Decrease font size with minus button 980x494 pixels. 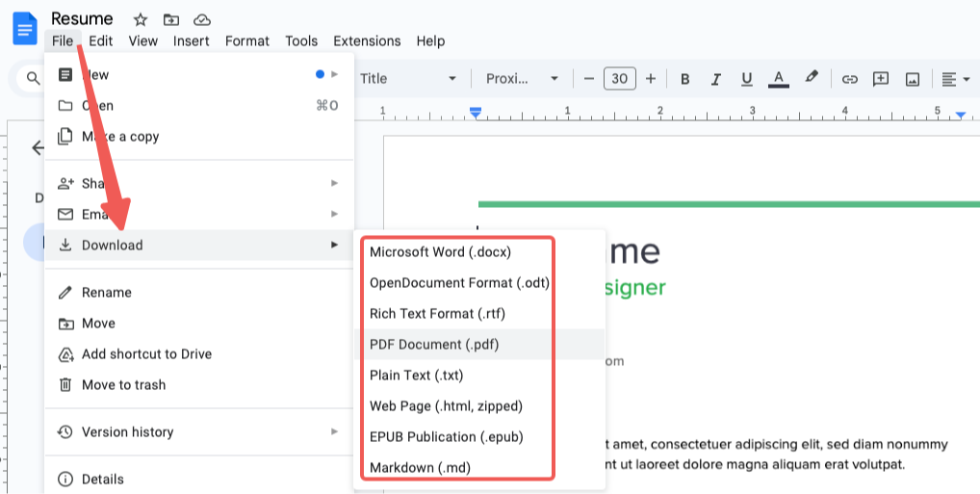click(x=588, y=79)
